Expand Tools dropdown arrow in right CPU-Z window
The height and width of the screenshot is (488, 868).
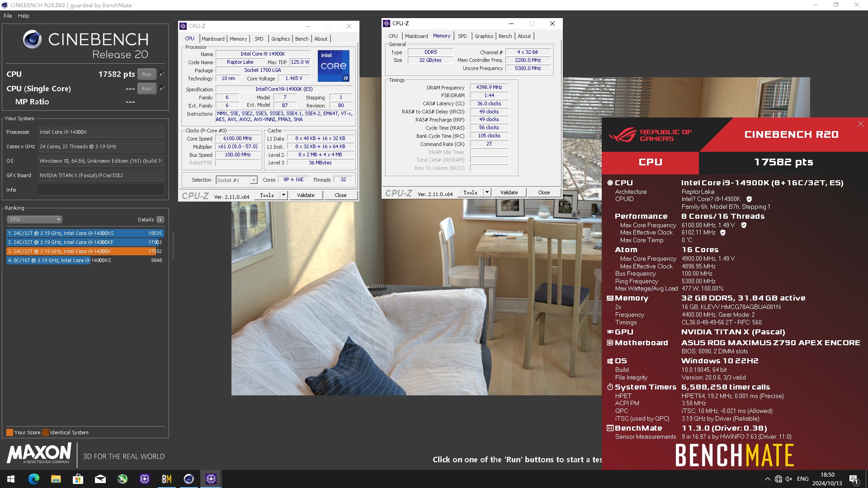click(487, 192)
